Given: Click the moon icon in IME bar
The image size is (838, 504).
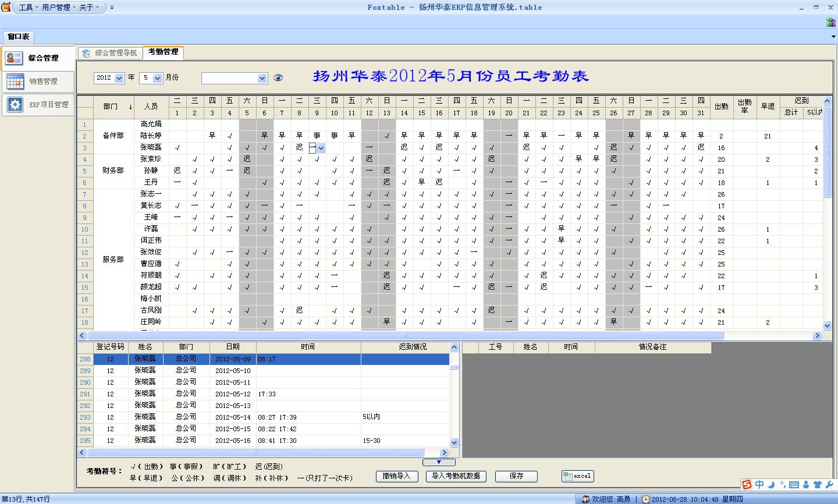Looking at the screenshot, I should (771, 484).
